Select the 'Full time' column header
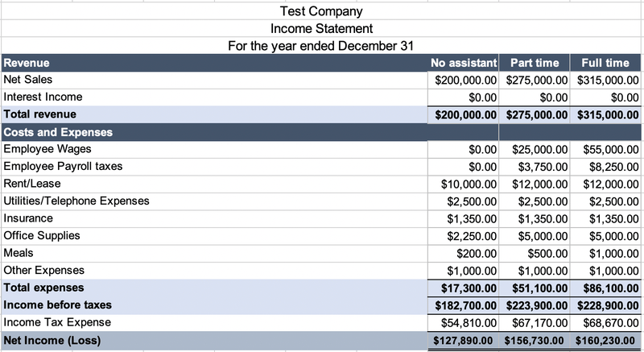Image resolution: width=644 pixels, height=352 pixels. (x=605, y=63)
